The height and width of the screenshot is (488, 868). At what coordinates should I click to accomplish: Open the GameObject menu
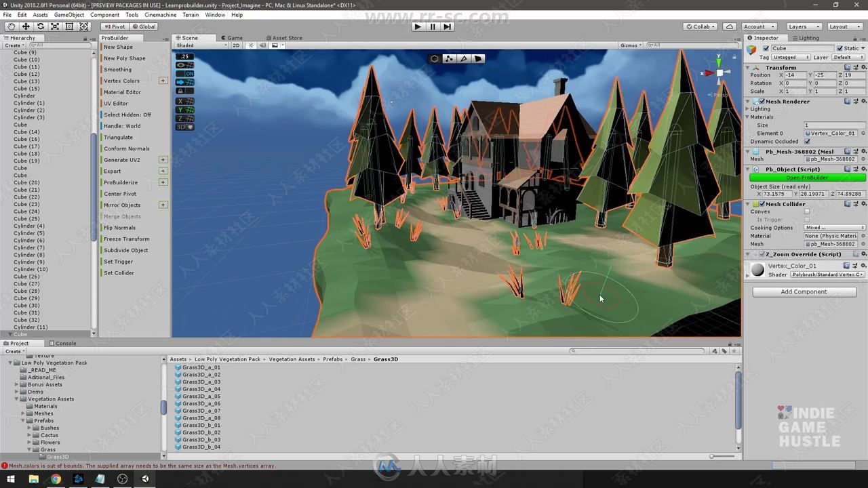(69, 15)
